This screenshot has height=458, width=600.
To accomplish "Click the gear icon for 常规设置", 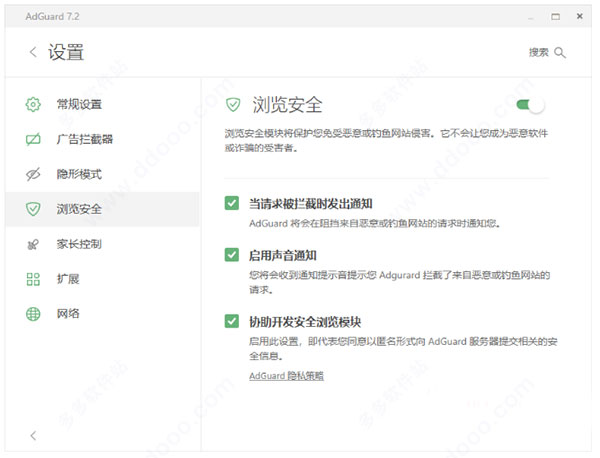I will click(x=33, y=104).
